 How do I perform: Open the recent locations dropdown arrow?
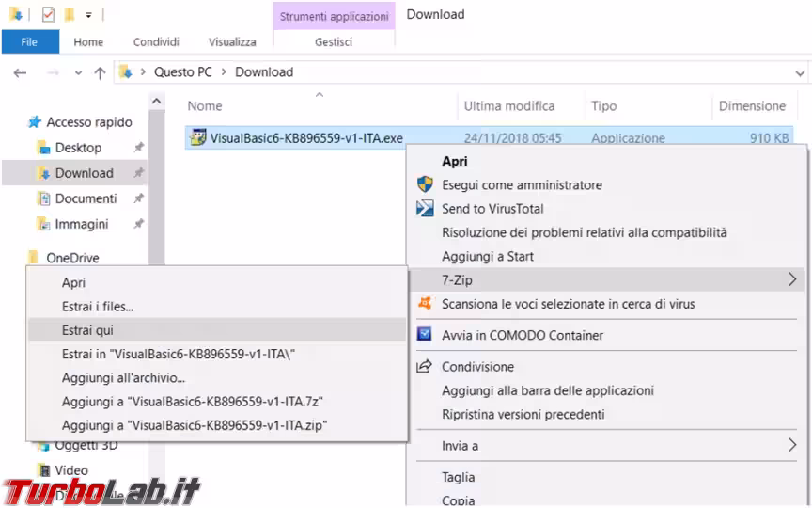[x=78, y=73]
